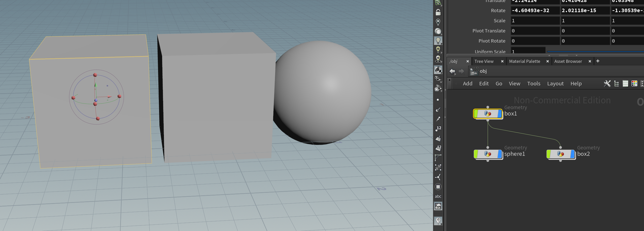Toggle the blue display flag on sphere1

pyautogui.click(x=500, y=154)
